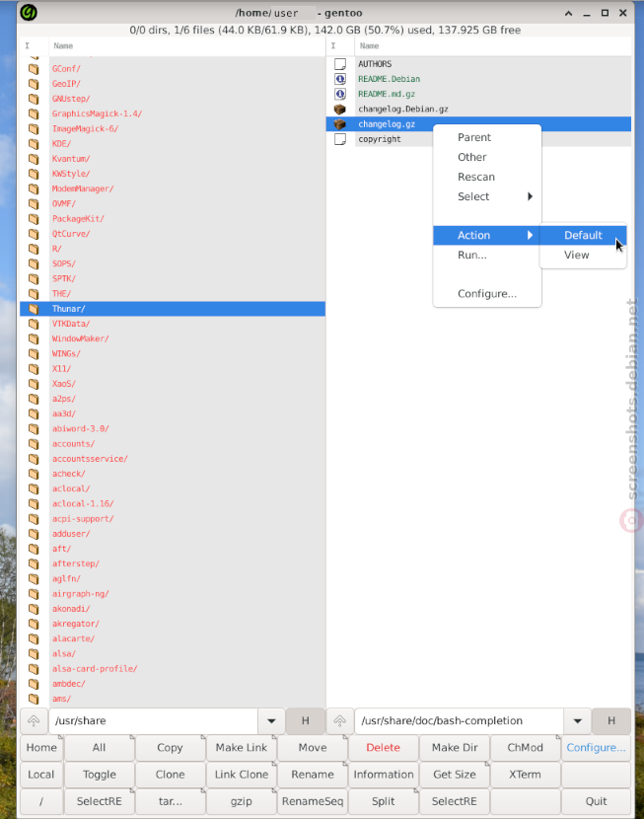
Task: Click the file icon next to AUTHORS
Action: click(340, 64)
